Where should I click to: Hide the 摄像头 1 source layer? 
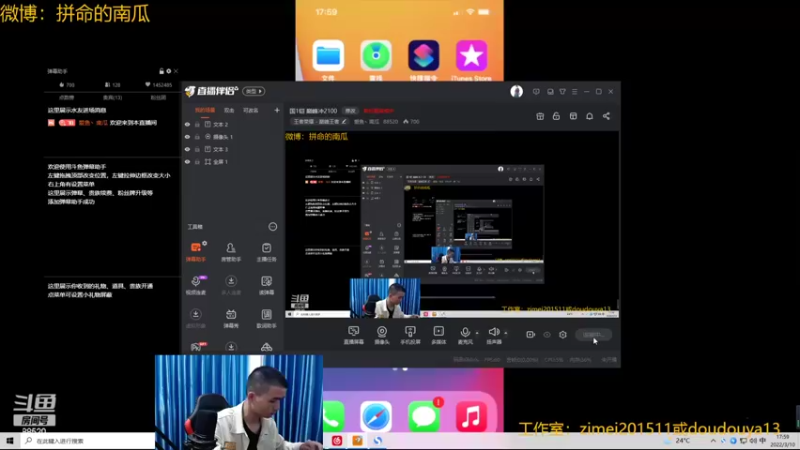click(187, 137)
